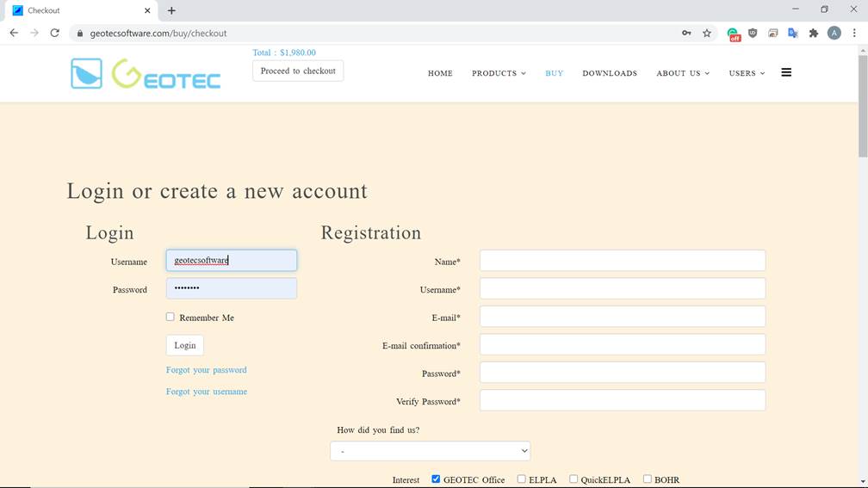Click the GEOTEC logo

[x=146, y=74]
